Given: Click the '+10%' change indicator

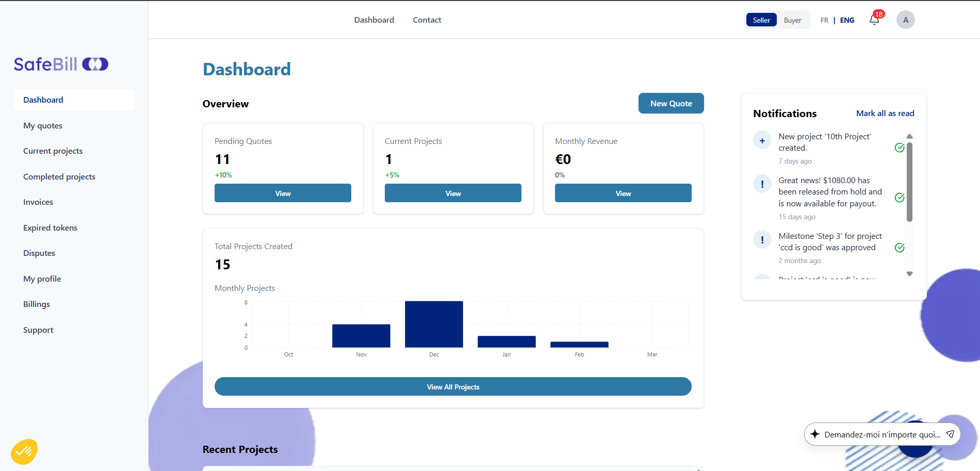Looking at the screenshot, I should point(223,175).
